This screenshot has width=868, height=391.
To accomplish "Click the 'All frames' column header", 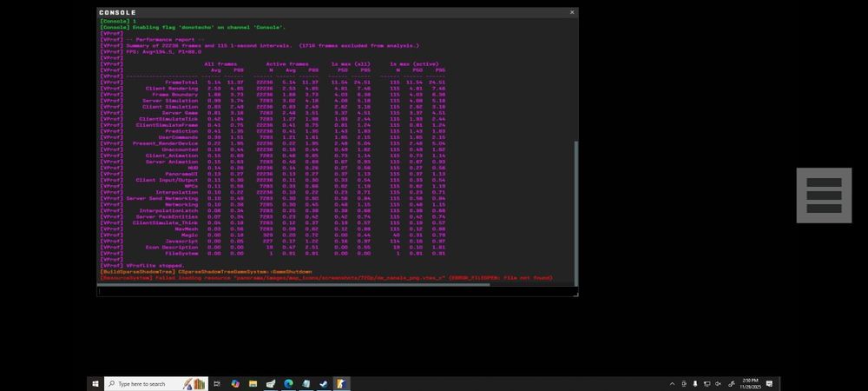I will 220,64.
